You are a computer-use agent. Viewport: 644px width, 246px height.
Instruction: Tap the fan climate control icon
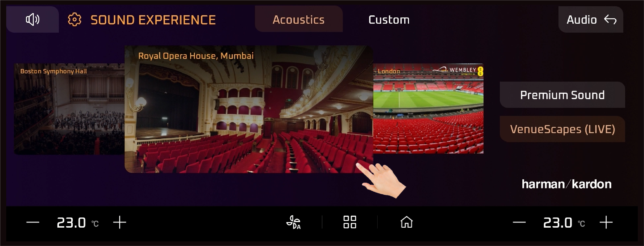click(x=294, y=222)
